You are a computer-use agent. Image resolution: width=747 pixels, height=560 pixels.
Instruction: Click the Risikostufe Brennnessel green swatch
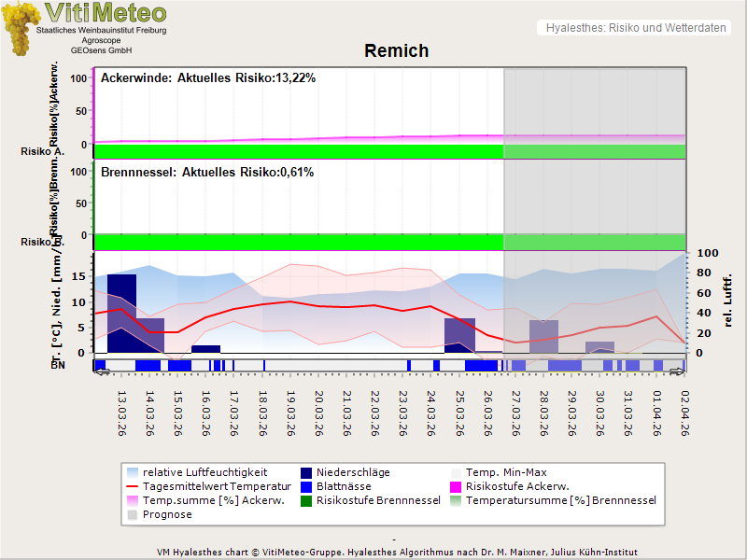[x=305, y=501]
